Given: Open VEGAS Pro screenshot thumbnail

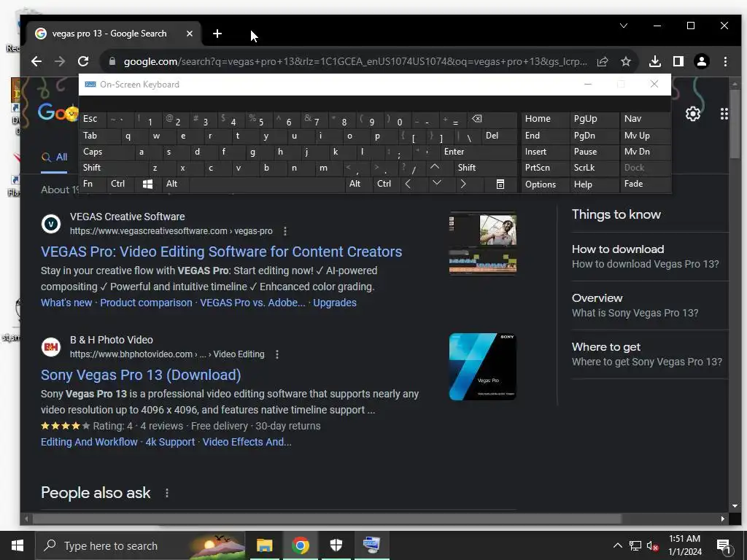Looking at the screenshot, I should (x=483, y=244).
